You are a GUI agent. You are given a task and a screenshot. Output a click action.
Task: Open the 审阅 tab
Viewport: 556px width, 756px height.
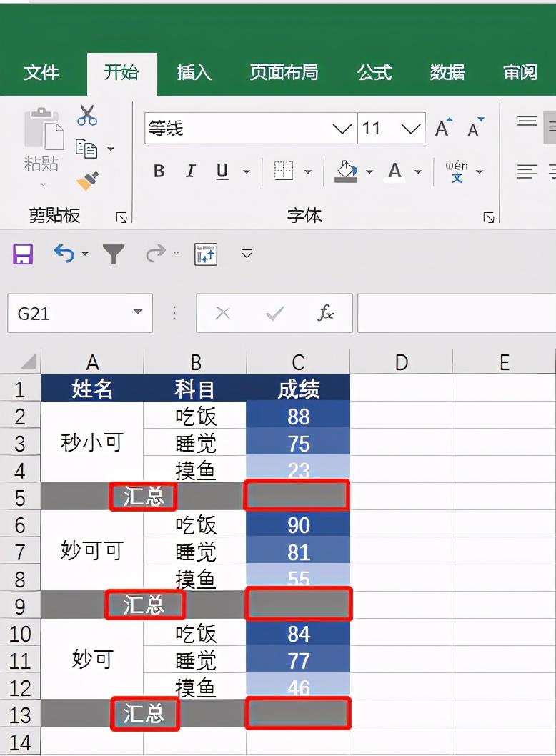coord(520,73)
